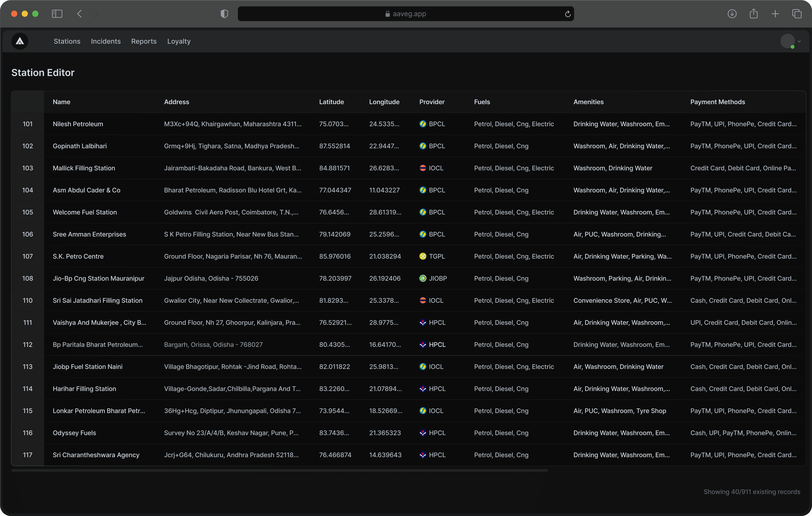This screenshot has height=516, width=812.
Task: Open the browser downloads icon
Action: pyautogui.click(x=732, y=14)
